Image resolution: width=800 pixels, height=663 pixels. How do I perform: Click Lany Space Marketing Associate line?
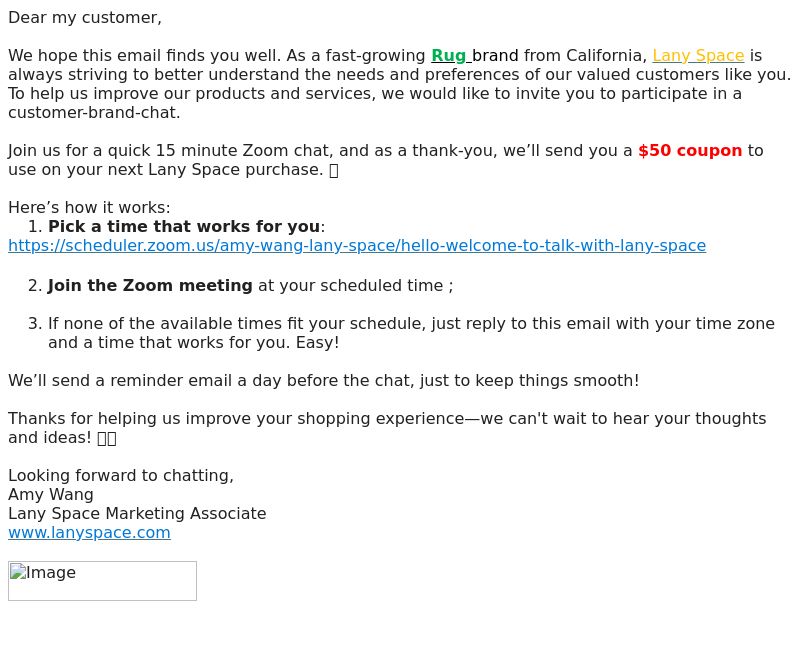(137, 513)
